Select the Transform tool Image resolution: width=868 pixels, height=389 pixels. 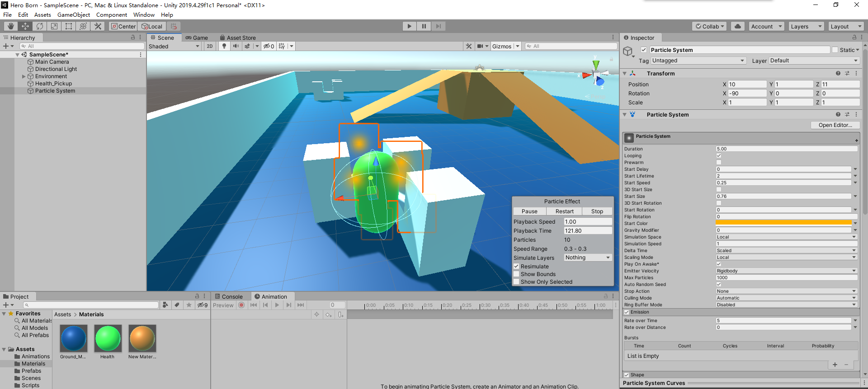83,26
